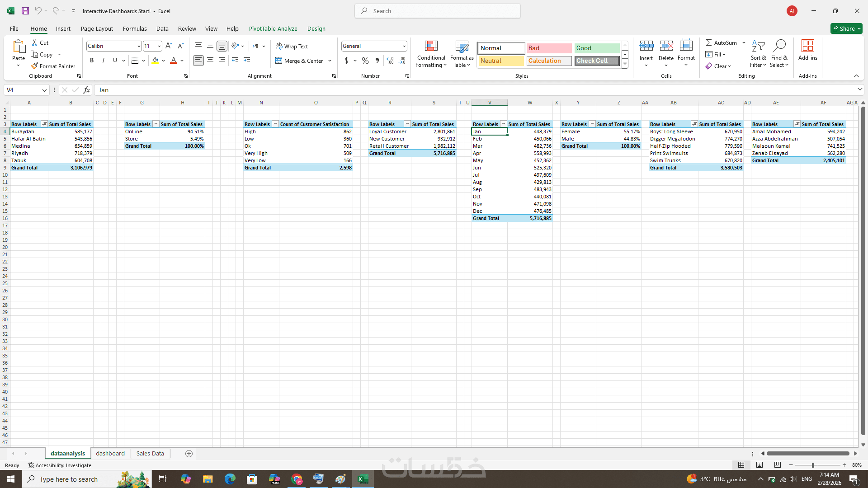Apply the Good cell style
This screenshot has height=488, width=868.
[597, 48]
